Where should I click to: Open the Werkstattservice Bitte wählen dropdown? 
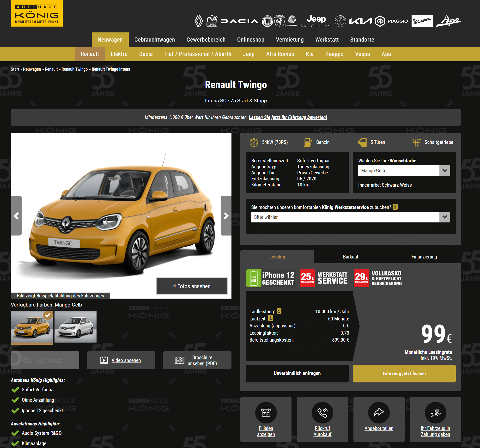[x=351, y=217]
